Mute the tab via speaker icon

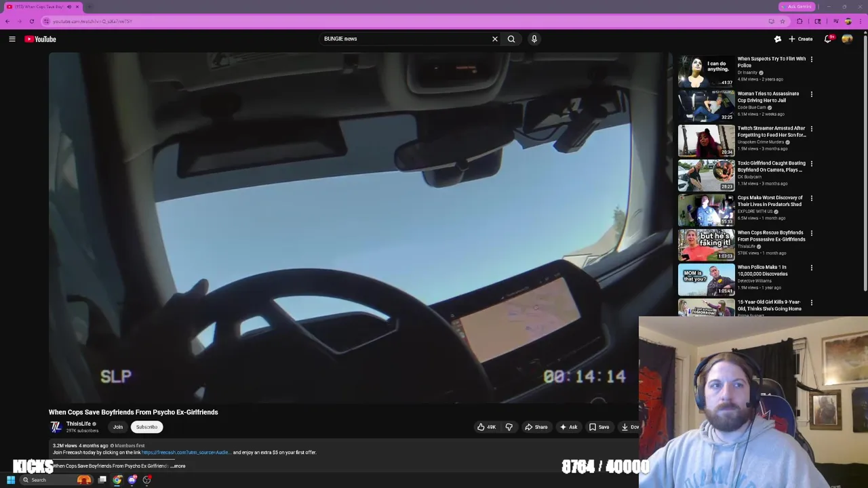click(68, 7)
